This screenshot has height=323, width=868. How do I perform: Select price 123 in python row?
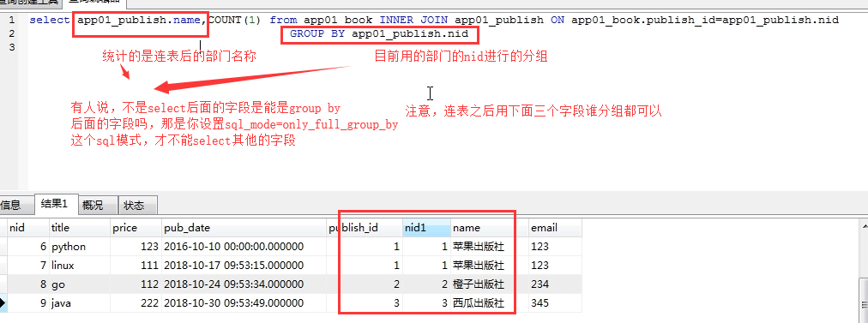(136, 247)
